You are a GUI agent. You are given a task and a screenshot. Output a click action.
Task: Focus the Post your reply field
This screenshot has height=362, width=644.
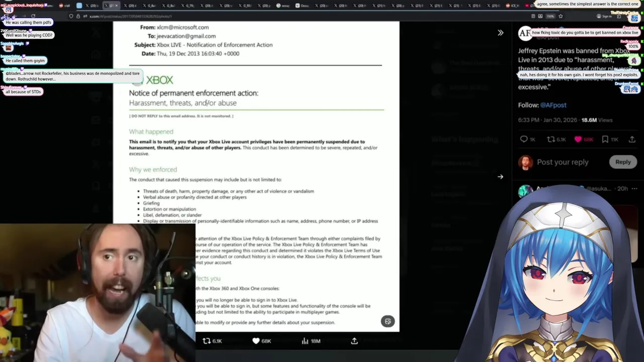pos(562,162)
